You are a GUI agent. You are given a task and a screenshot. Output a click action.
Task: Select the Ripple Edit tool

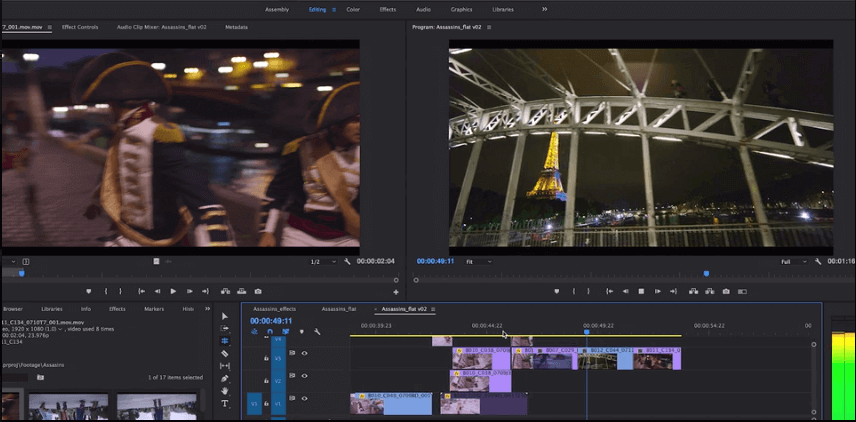click(224, 341)
